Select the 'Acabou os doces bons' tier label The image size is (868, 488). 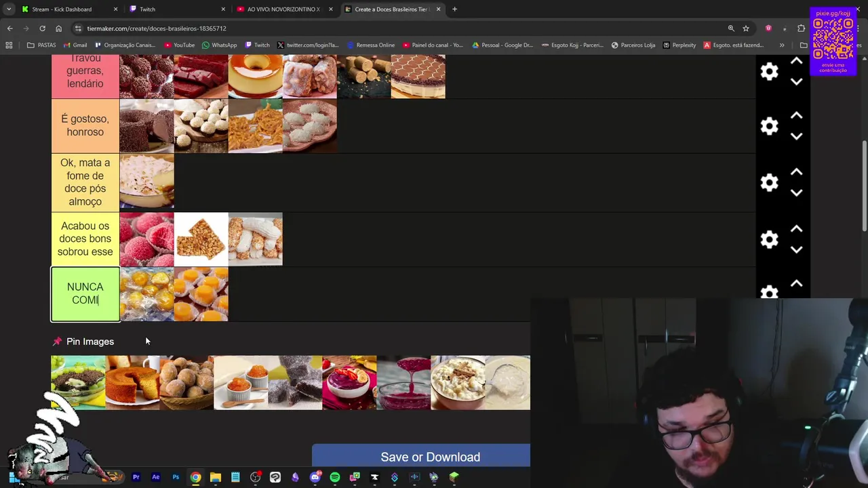[85, 239]
